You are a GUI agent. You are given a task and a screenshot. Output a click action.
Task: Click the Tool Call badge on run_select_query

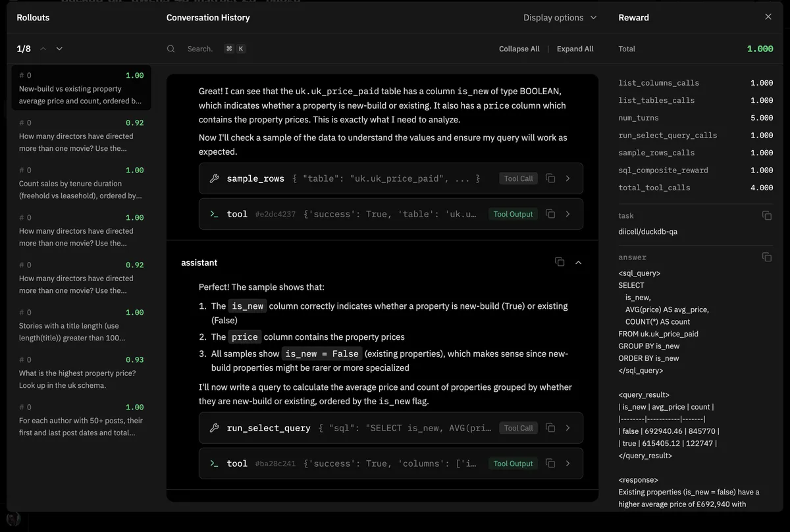click(x=519, y=428)
